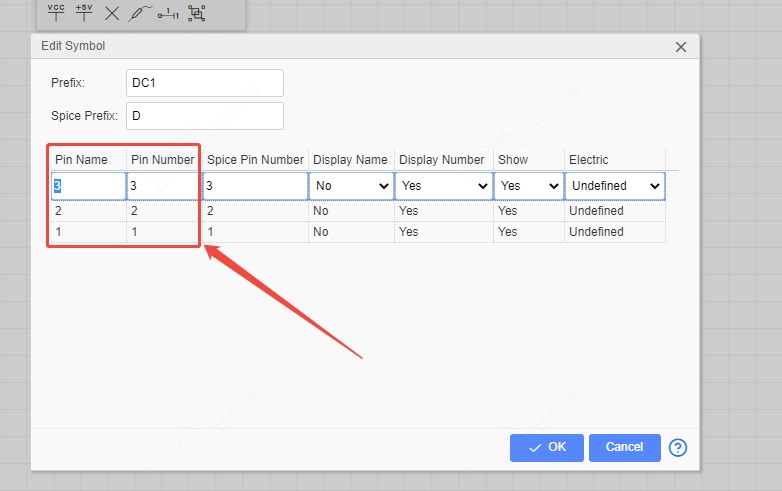Screen dimensions: 782x491
Task: Click the group/ungroup symbol tool
Action: pos(197,14)
